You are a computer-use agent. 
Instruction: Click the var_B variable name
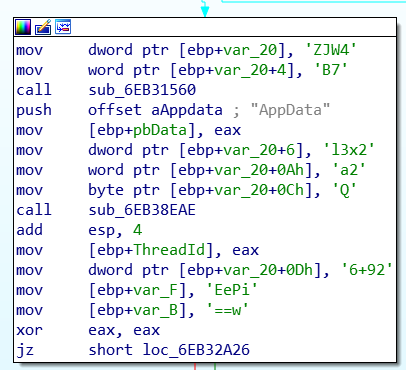click(x=155, y=310)
